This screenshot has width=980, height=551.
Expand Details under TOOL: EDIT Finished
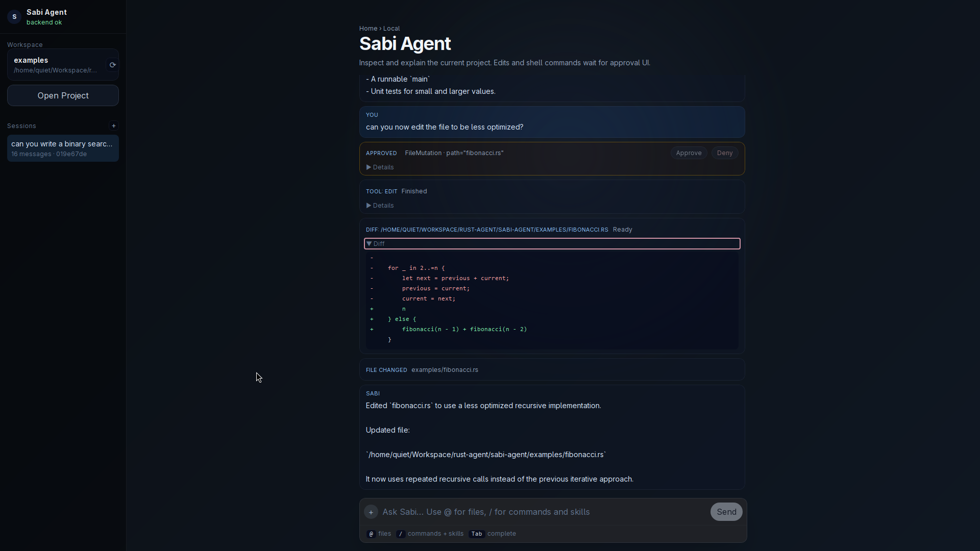click(x=380, y=206)
